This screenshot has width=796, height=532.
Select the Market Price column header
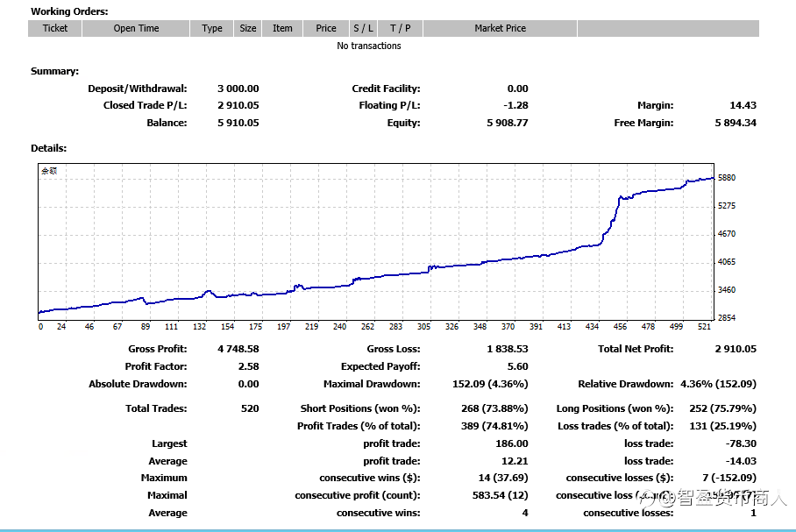point(500,28)
